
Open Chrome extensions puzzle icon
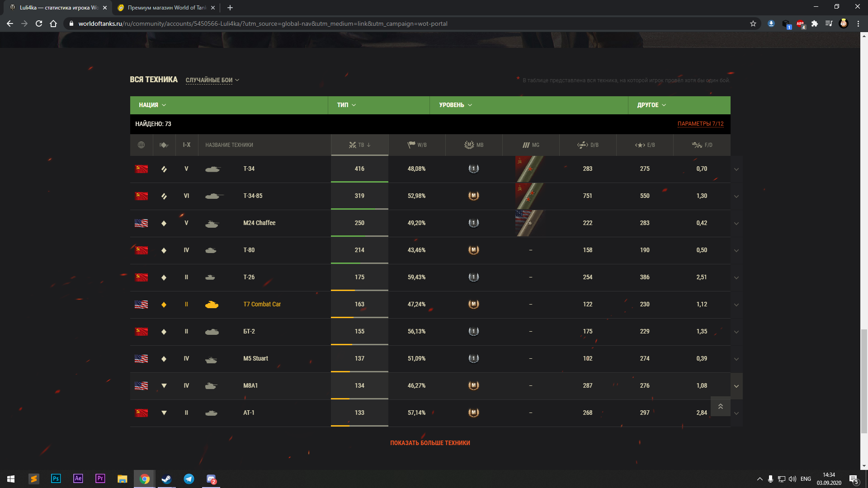pos(815,23)
